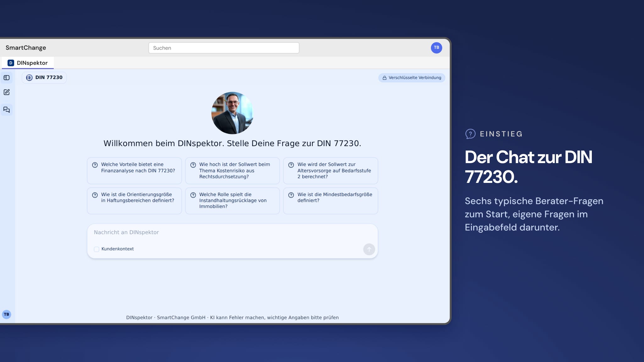Click the send arrow button
This screenshot has height=362, width=644.
coord(369,249)
